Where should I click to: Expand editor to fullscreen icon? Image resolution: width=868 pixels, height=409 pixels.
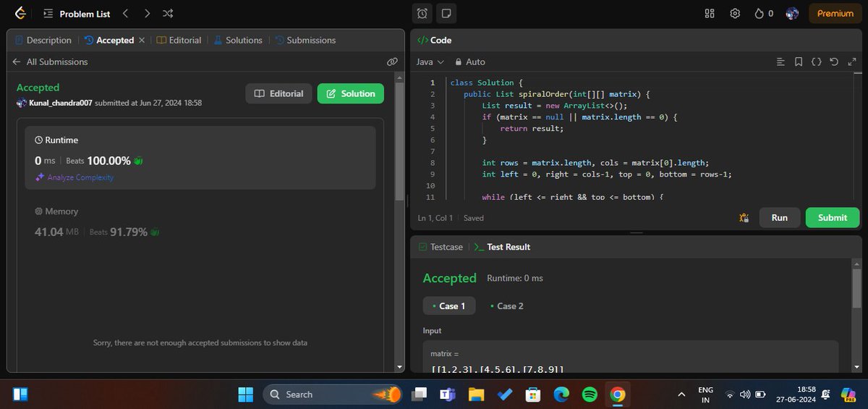pos(852,62)
